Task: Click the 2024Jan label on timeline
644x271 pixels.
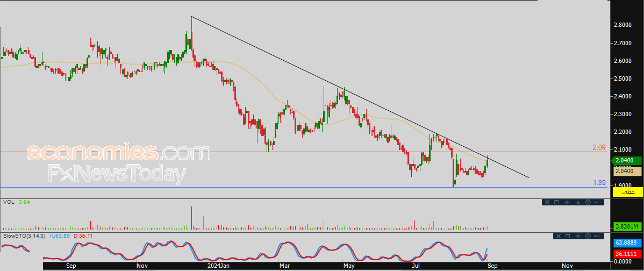Action: pos(218,266)
